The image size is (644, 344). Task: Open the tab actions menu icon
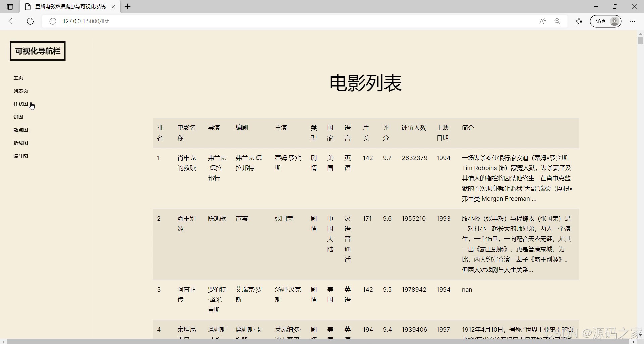[x=10, y=7]
